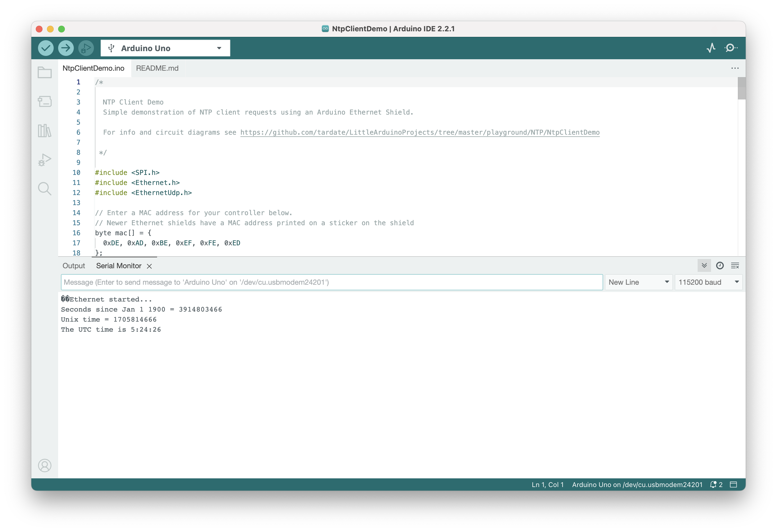The width and height of the screenshot is (777, 532).
Task: Start debugging with the toolbar debug icon
Action: (86, 48)
